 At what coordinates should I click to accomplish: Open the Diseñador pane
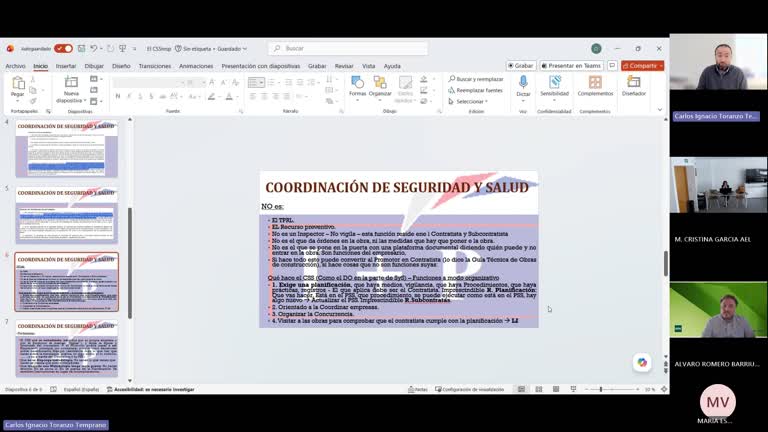coord(634,86)
